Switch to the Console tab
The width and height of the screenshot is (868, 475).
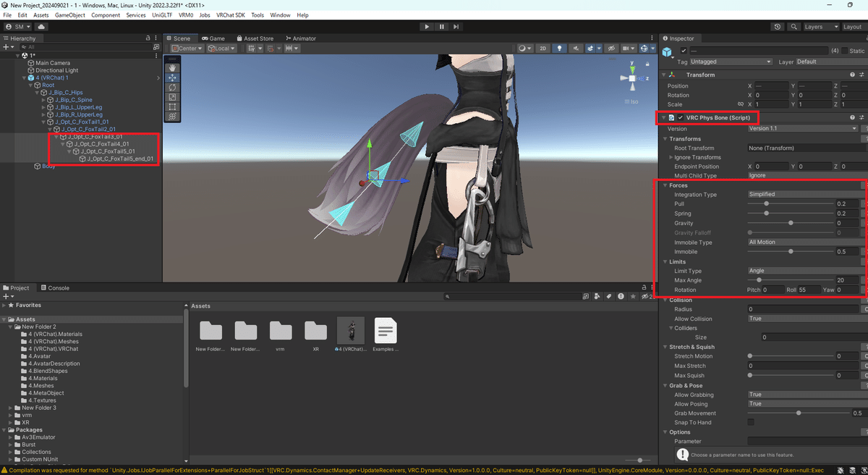54,287
